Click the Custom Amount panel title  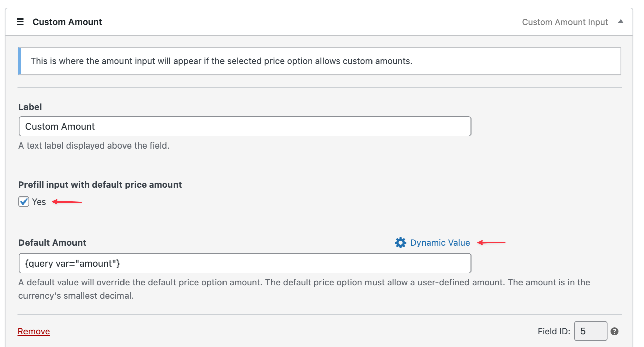[x=67, y=22]
